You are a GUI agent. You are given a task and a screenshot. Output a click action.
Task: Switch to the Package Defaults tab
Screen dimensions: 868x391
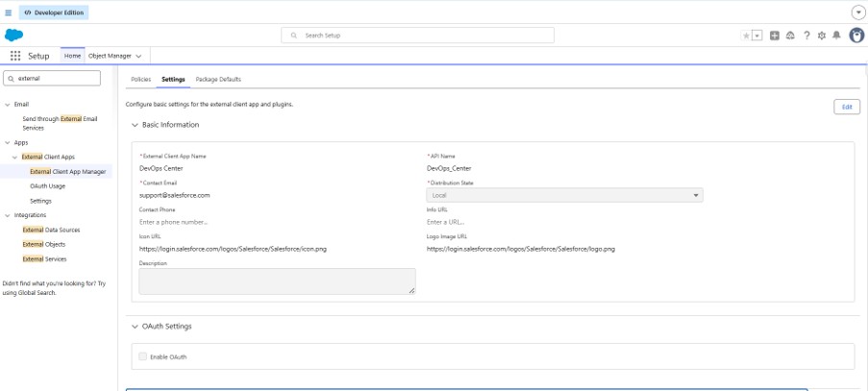coord(218,79)
